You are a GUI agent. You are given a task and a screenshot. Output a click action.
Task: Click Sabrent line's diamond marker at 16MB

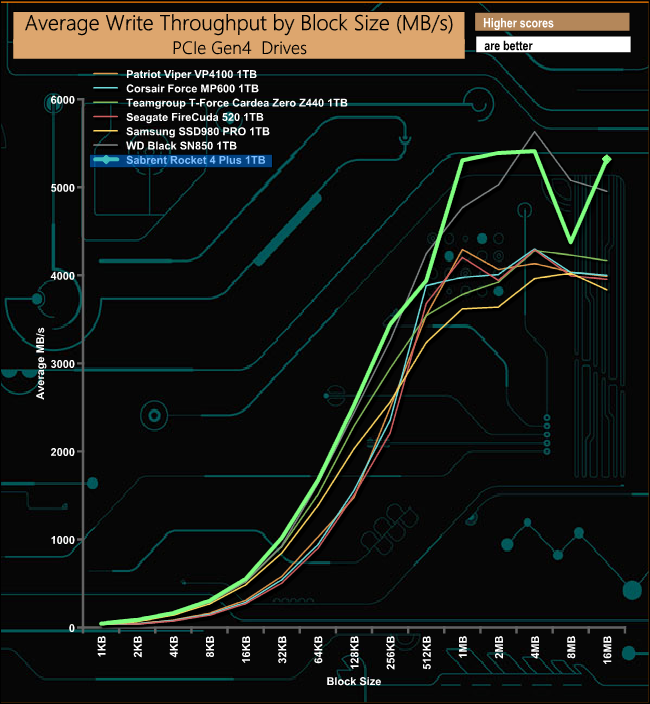(607, 159)
